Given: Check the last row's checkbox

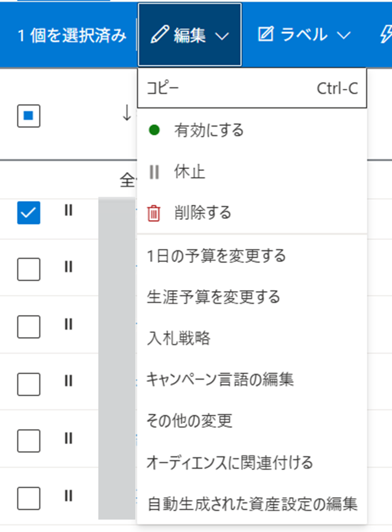Looking at the screenshot, I should point(28,498).
